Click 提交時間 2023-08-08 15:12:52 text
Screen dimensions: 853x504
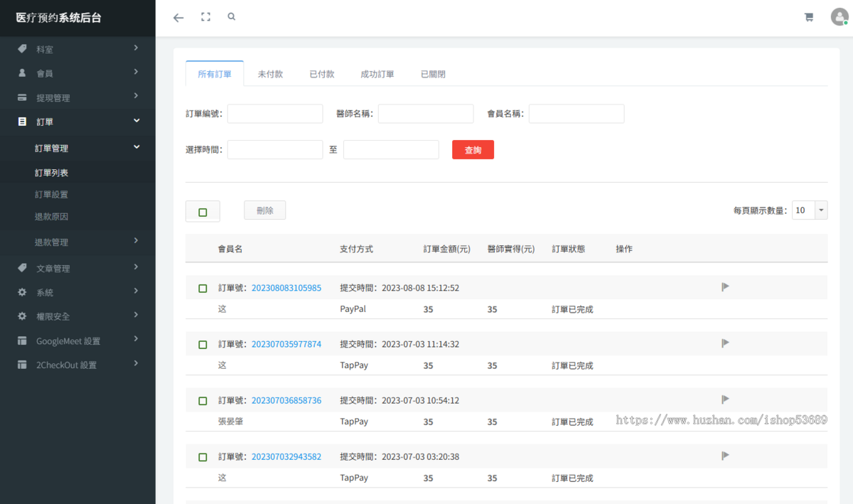tap(399, 288)
